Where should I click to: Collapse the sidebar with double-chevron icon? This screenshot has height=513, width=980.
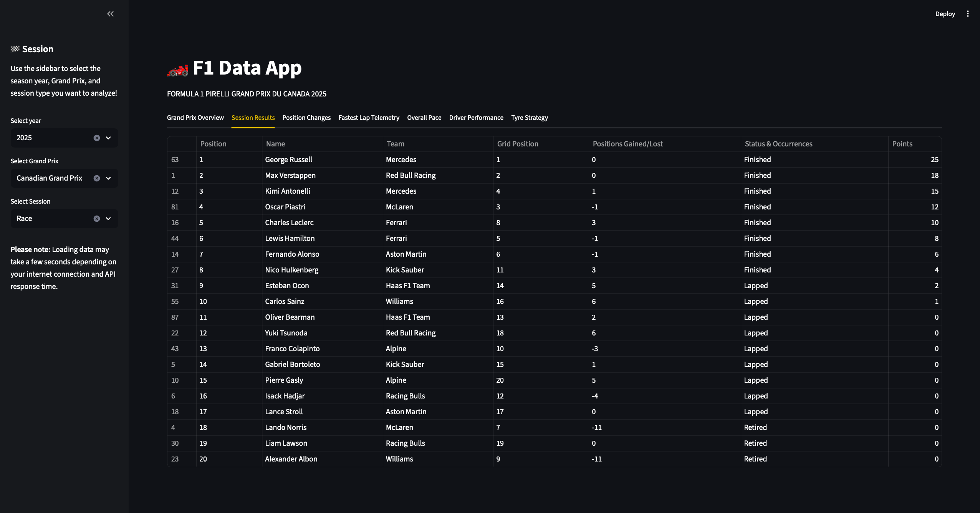coord(110,14)
